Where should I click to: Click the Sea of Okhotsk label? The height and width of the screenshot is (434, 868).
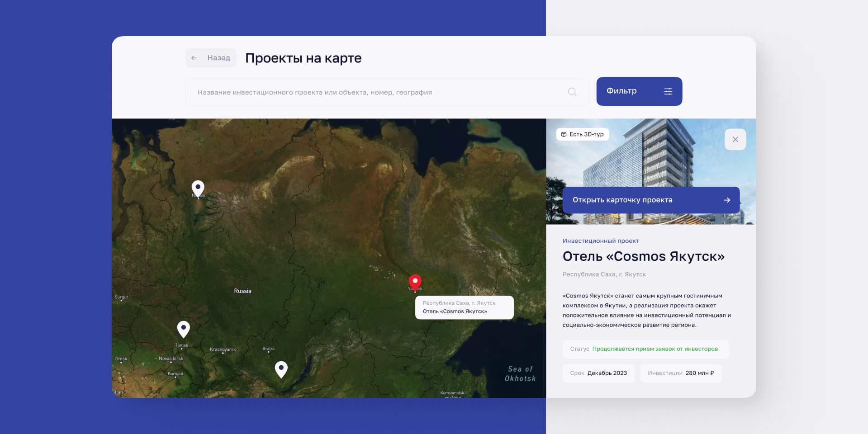(x=520, y=374)
